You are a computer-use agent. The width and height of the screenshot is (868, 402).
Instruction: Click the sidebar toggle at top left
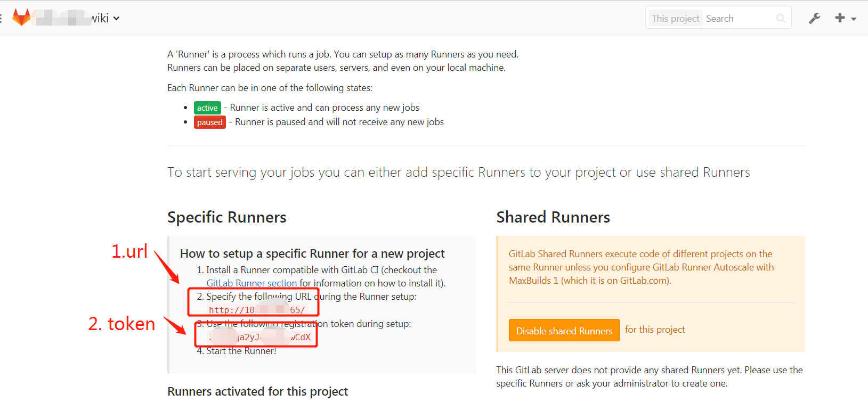[2, 19]
